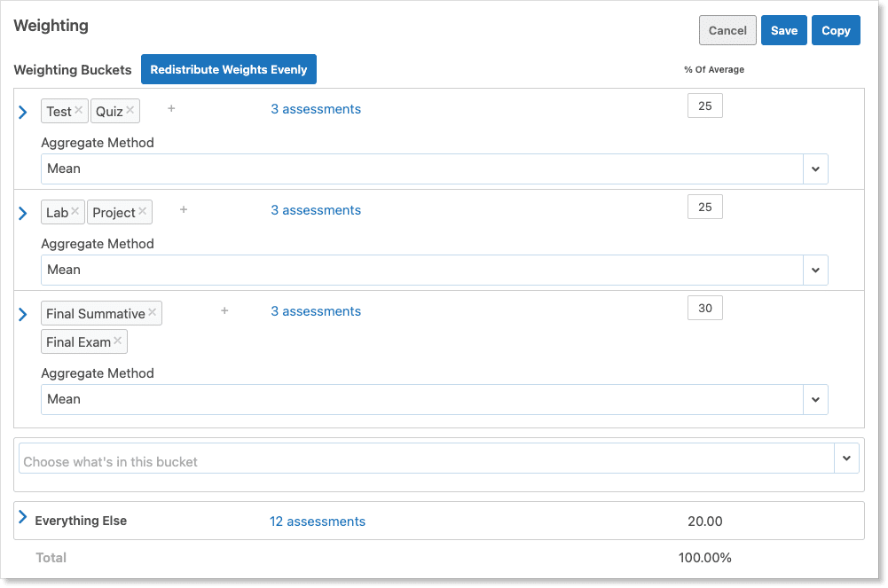Edit the Final Summative percent field showing 30
Image resolution: width=888 pixels, height=588 pixels.
click(705, 309)
